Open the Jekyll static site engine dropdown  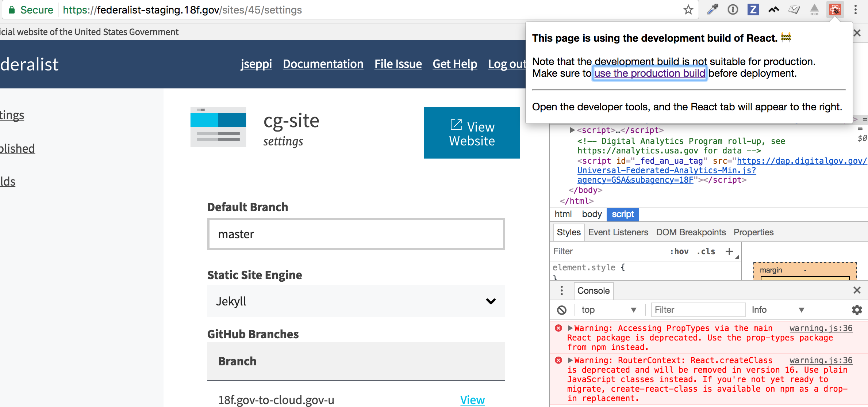356,301
